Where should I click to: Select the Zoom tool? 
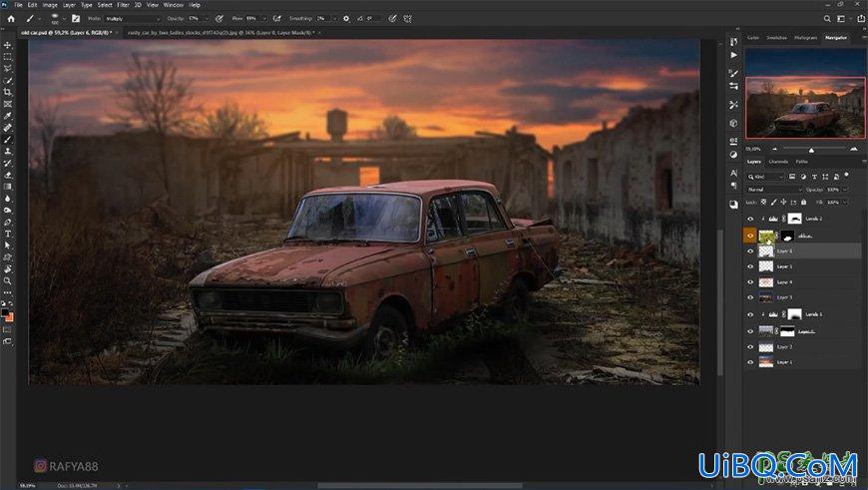[8, 281]
